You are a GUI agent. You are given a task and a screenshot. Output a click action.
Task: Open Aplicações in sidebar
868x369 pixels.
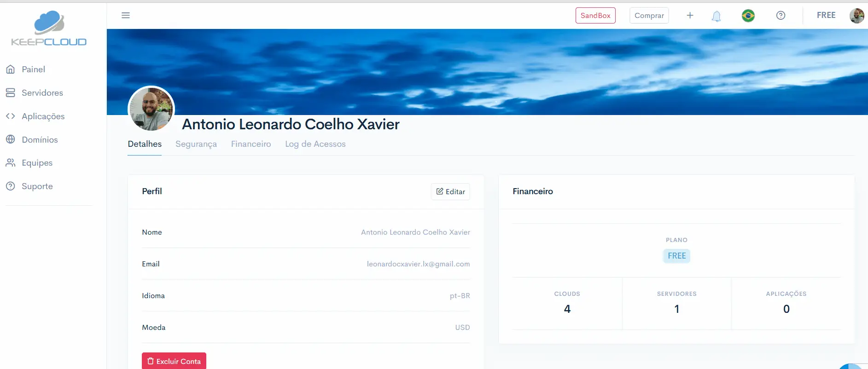[x=43, y=116]
